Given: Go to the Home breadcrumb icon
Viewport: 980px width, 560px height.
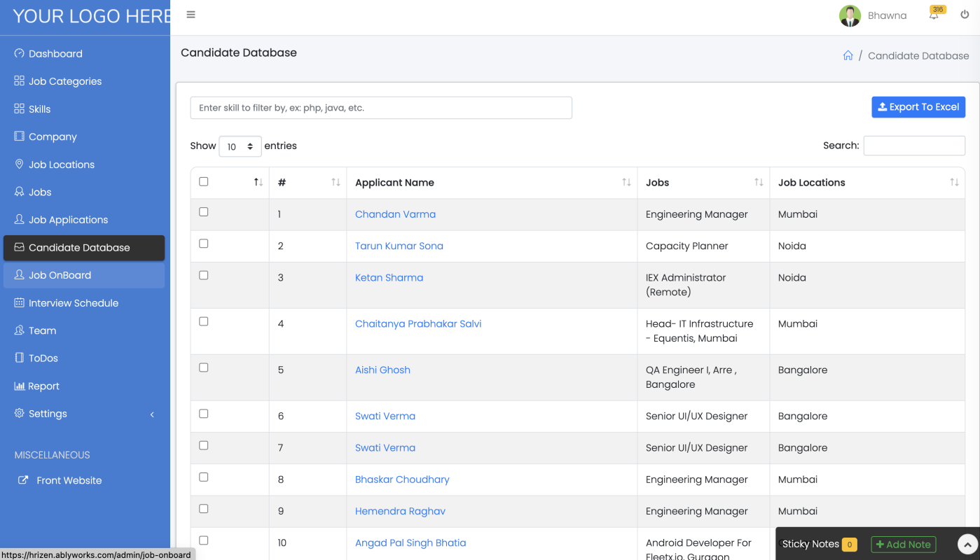Looking at the screenshot, I should tap(848, 55).
